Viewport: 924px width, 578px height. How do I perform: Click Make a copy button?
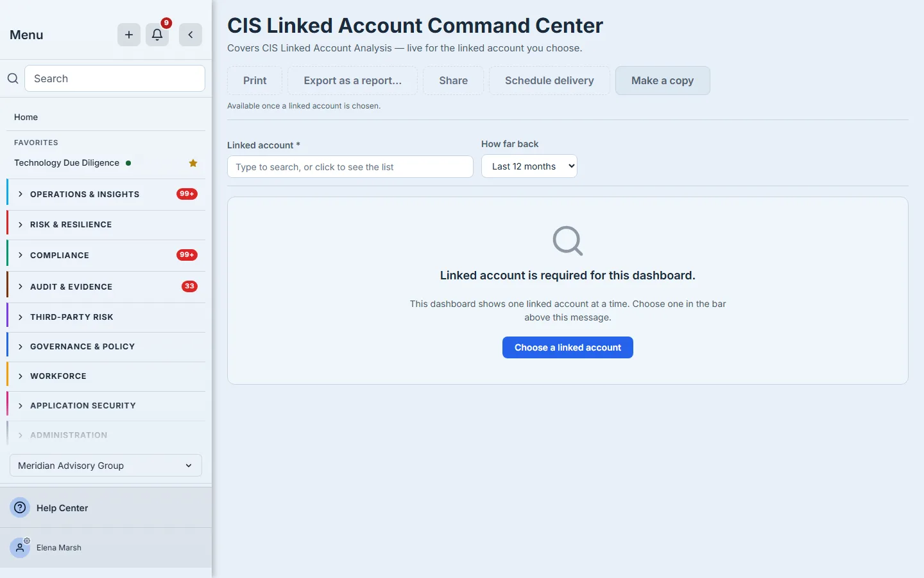(x=662, y=80)
